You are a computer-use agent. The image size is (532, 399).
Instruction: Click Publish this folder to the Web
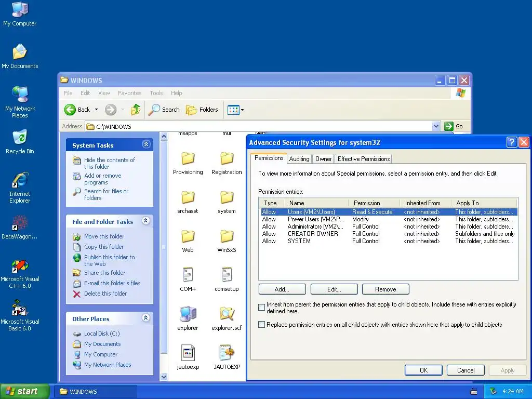coord(109,260)
